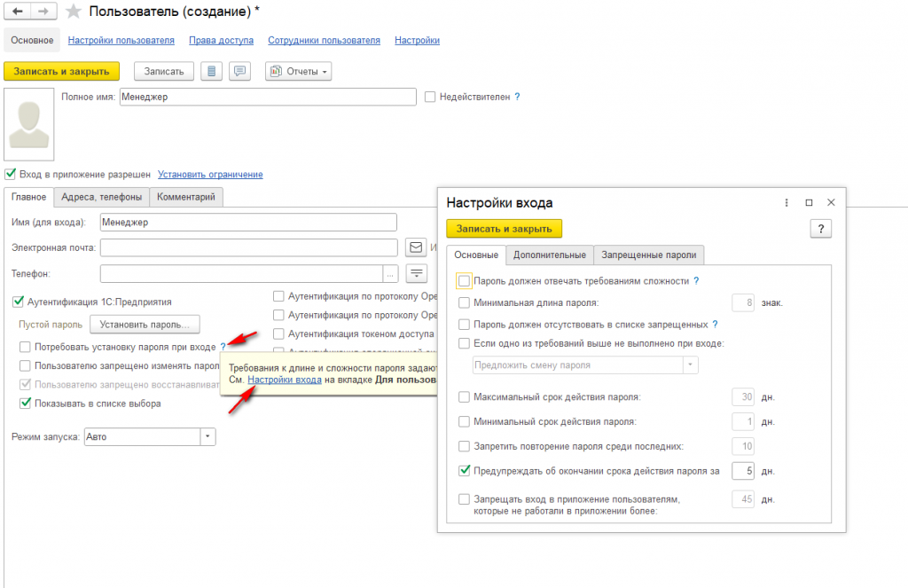Open the discussion speech-bubble icon in toolbar

coord(239,71)
